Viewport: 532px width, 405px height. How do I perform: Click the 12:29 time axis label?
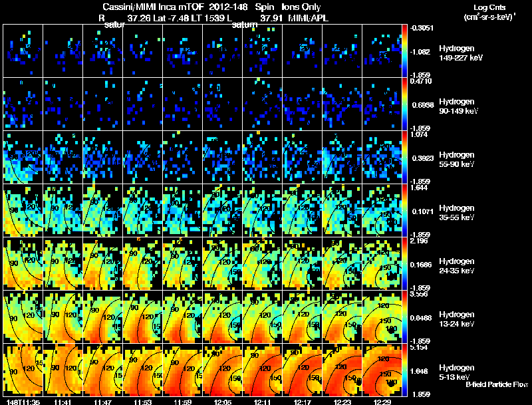382,402
